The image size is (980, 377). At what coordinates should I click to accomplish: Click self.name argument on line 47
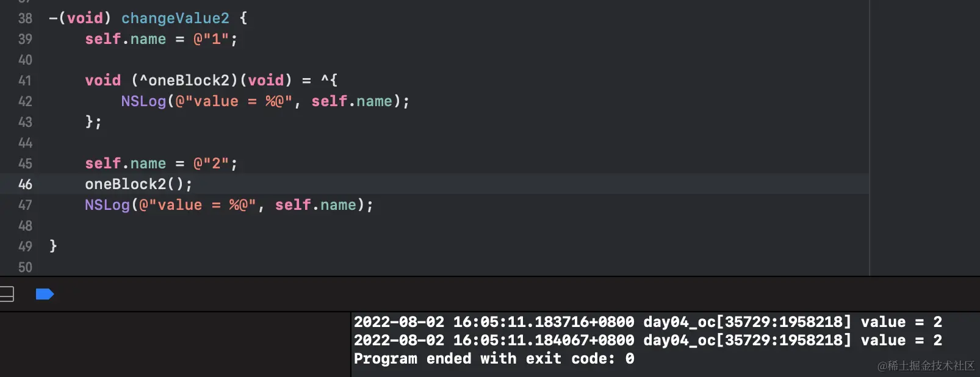[315, 205]
